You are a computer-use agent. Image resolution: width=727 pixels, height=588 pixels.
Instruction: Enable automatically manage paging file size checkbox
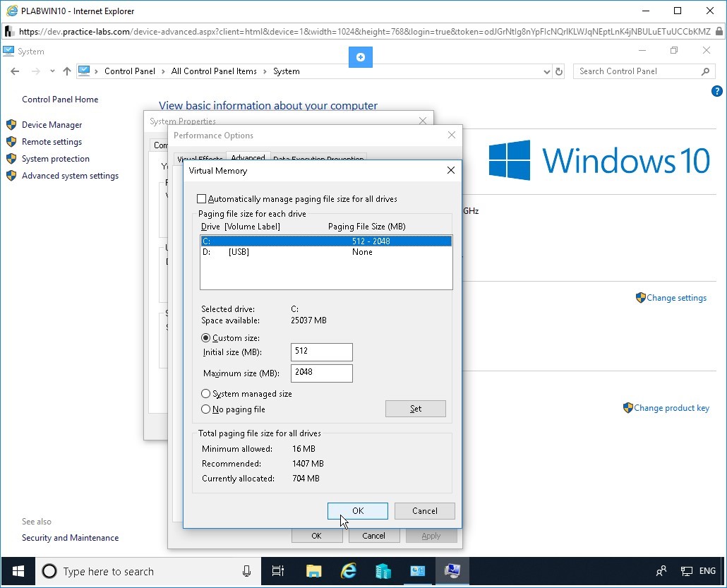[201, 199]
